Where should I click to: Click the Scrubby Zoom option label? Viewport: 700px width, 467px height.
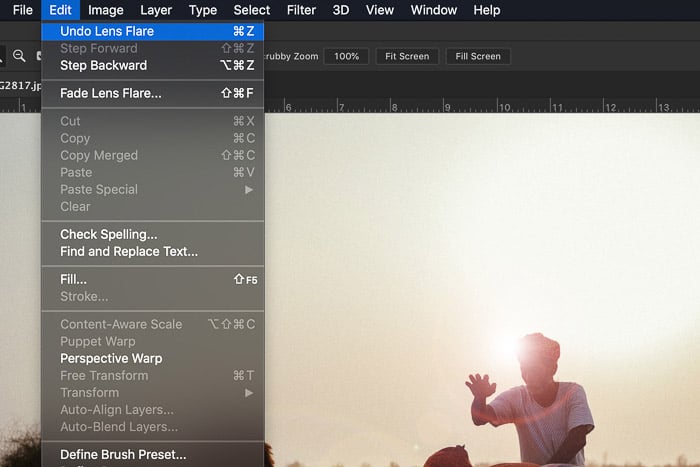pyautogui.click(x=292, y=56)
